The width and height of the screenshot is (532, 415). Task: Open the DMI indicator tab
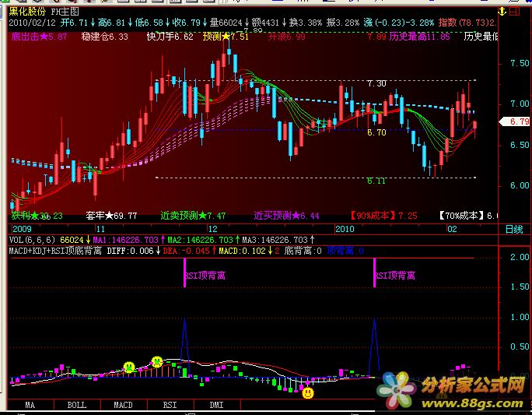point(216,405)
